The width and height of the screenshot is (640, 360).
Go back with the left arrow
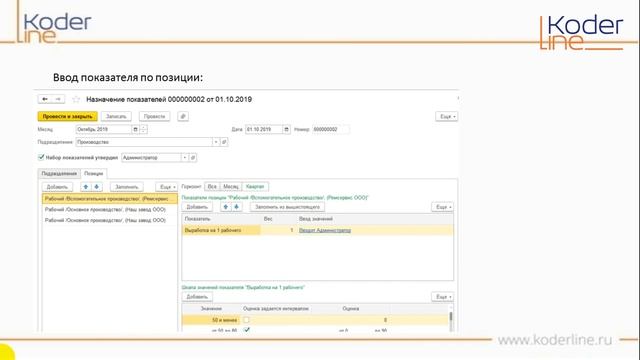(45, 99)
